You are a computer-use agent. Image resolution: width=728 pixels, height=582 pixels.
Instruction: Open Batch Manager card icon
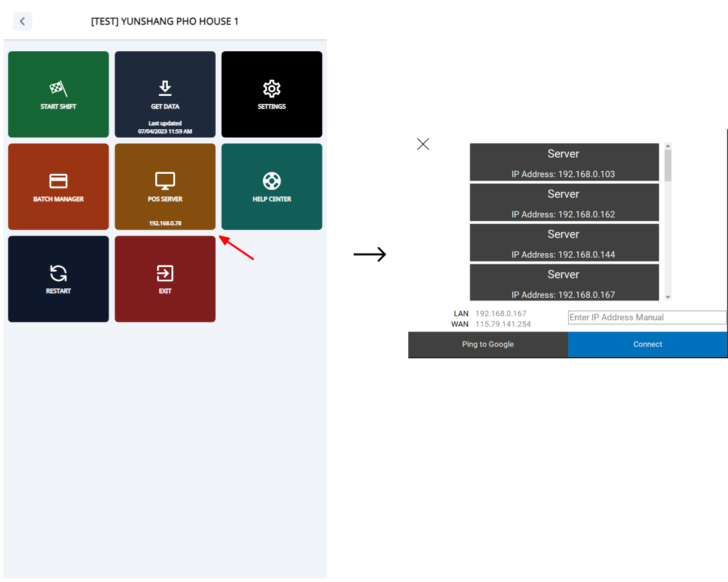(59, 181)
